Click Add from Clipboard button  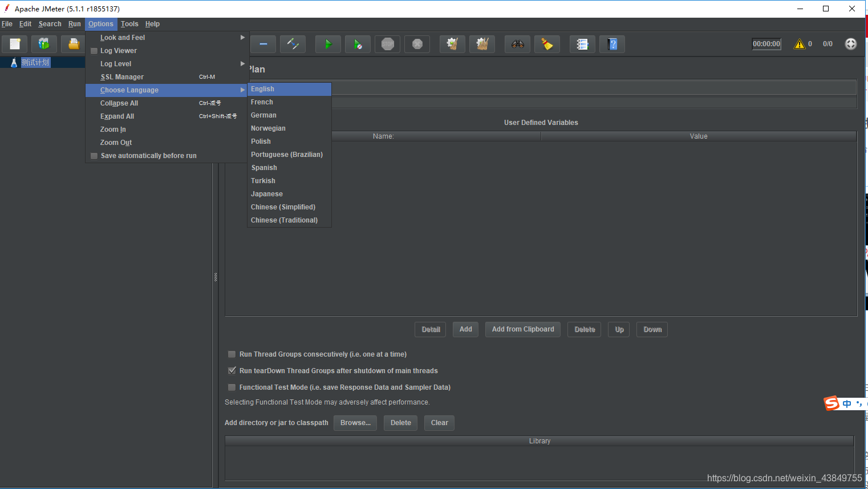click(523, 329)
